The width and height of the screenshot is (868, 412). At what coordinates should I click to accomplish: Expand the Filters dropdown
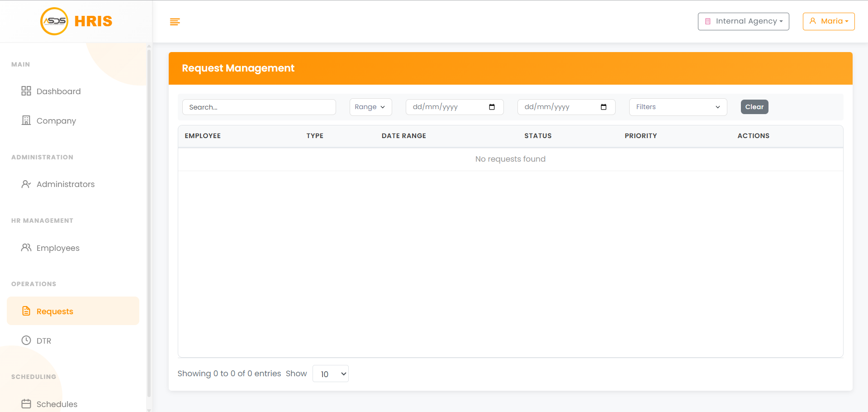(x=677, y=107)
